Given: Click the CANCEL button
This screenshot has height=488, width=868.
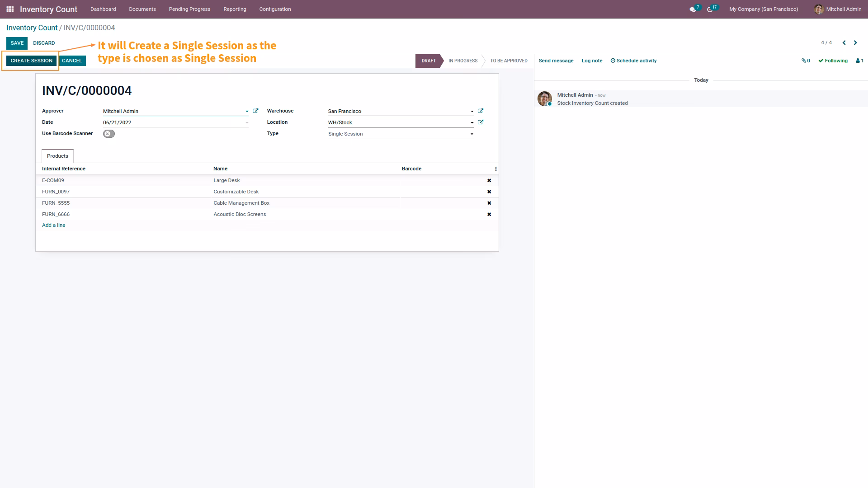Looking at the screenshot, I should coord(72,61).
